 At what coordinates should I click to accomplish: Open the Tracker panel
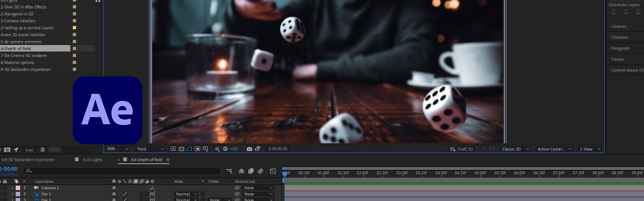pyautogui.click(x=618, y=59)
